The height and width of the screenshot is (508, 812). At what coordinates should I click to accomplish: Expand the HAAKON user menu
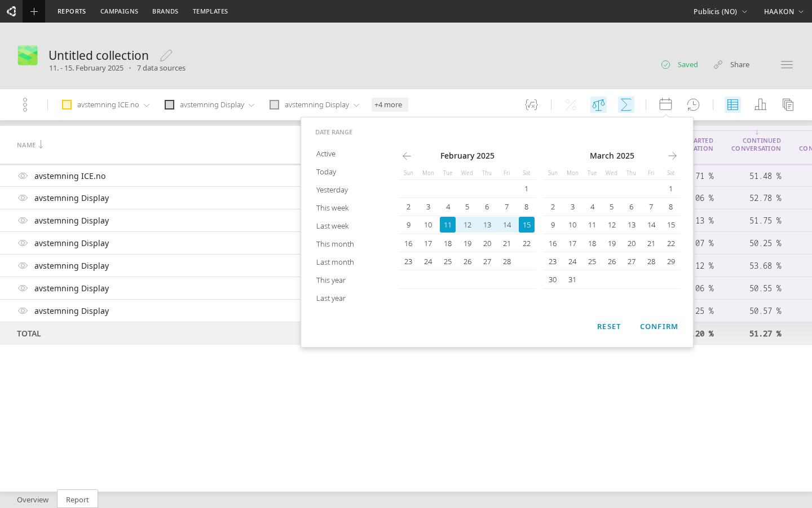(x=784, y=11)
